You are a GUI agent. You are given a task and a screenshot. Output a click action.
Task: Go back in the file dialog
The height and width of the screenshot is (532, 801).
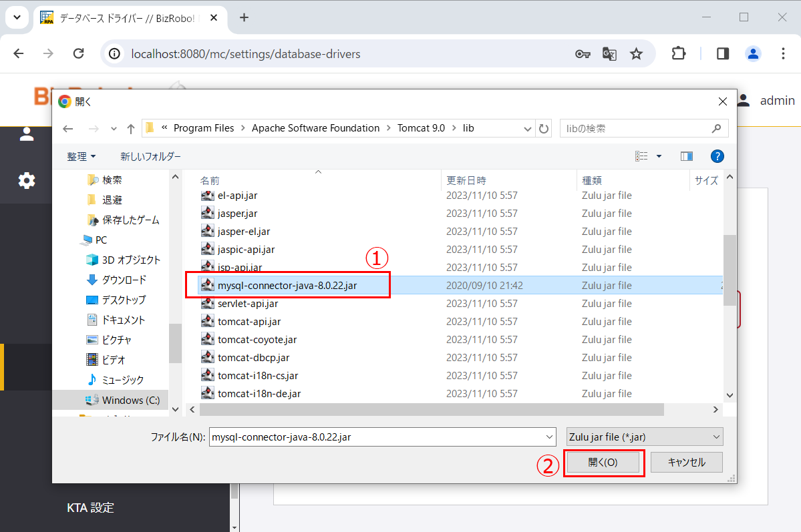[x=68, y=129]
